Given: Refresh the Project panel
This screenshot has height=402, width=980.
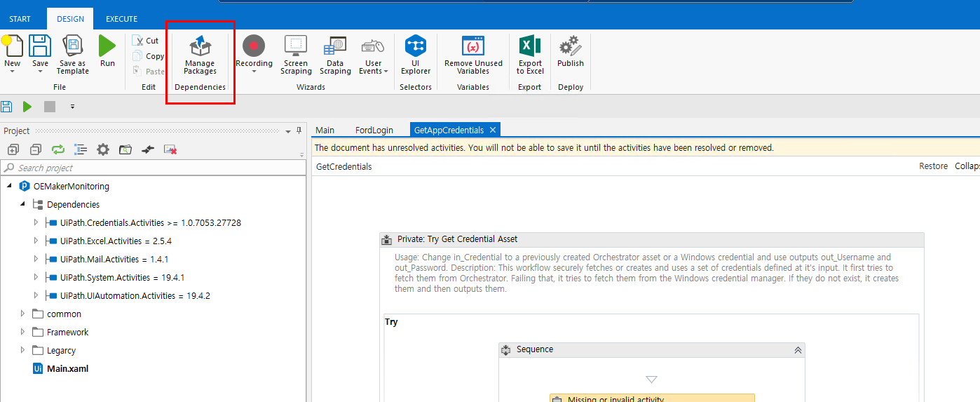Looking at the screenshot, I should coord(57,149).
